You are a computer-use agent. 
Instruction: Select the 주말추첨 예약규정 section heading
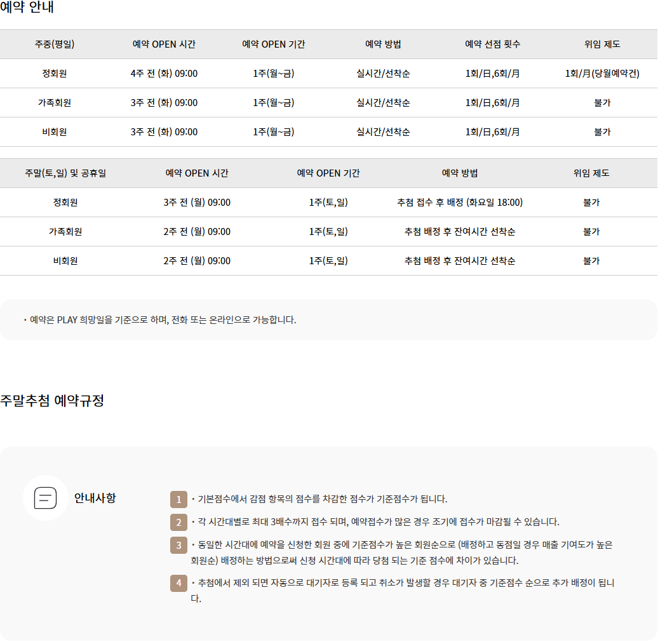click(52, 401)
